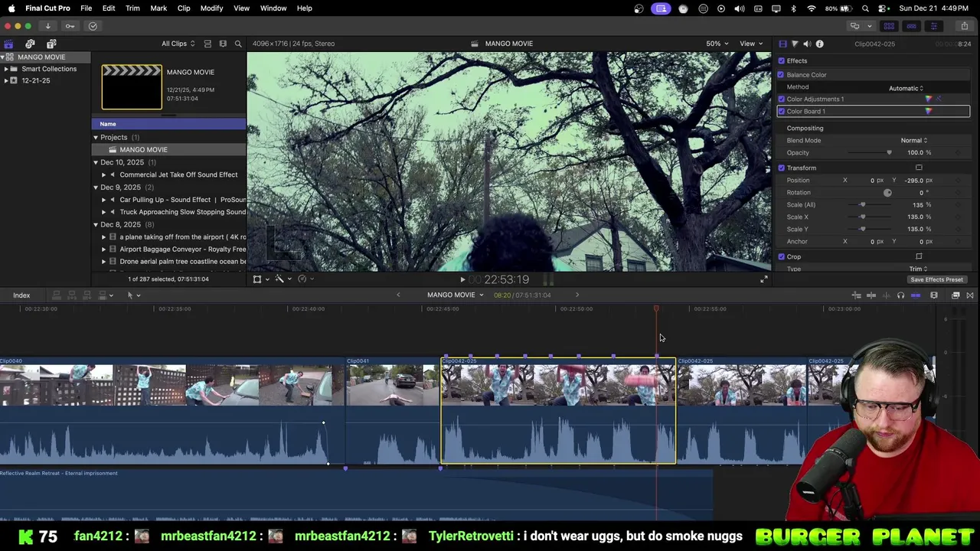Screen dimensions: 980x551
Task: Collapse the Projects group triangle
Action: click(96, 138)
